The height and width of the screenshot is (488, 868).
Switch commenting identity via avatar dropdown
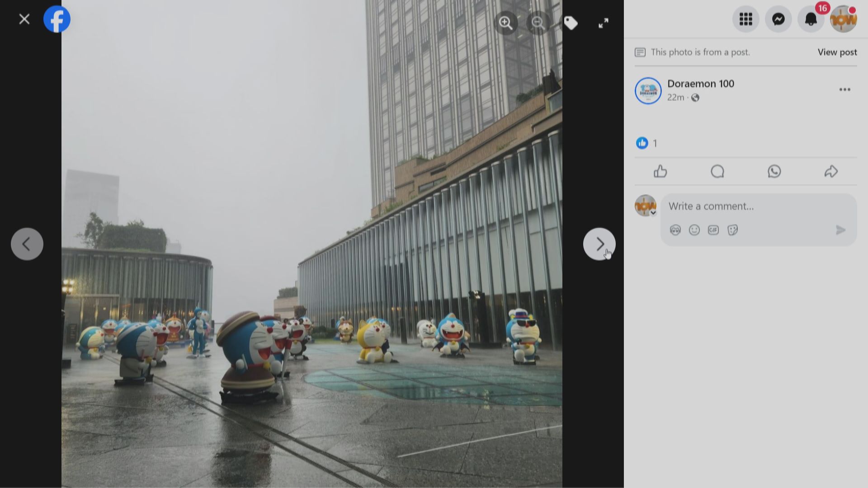(646, 206)
